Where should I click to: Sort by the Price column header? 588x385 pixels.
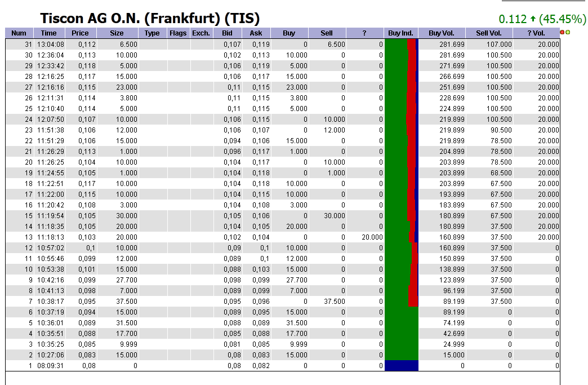click(x=80, y=33)
